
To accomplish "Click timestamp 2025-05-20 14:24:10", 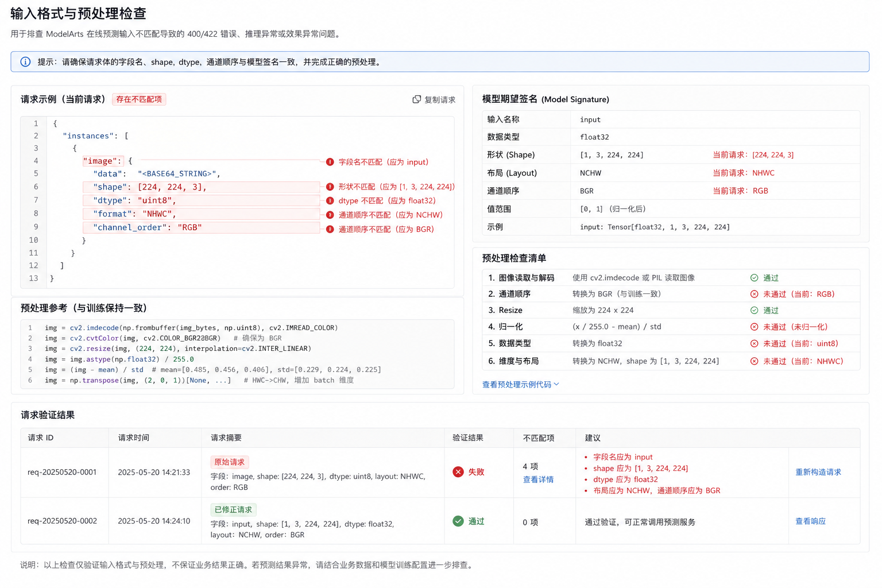I will [154, 521].
